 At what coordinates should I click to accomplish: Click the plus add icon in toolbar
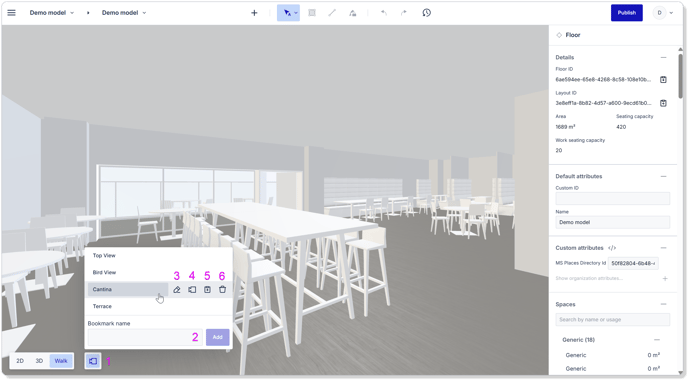click(254, 13)
